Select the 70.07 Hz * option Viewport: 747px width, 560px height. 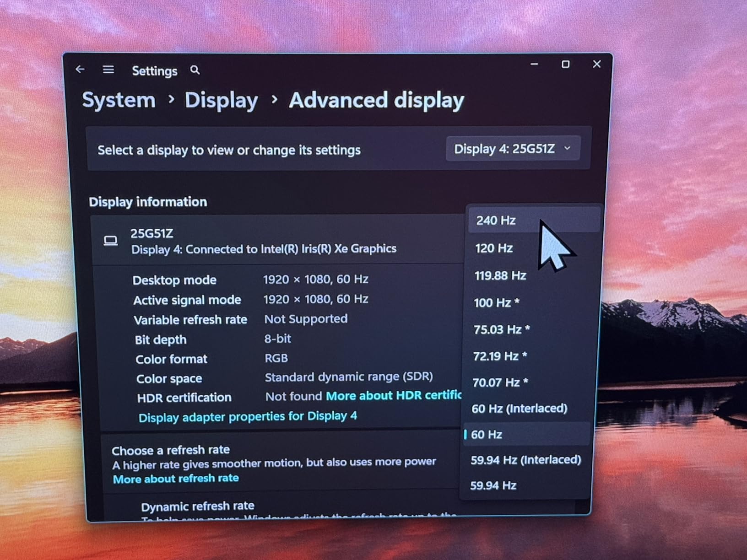(x=527, y=382)
